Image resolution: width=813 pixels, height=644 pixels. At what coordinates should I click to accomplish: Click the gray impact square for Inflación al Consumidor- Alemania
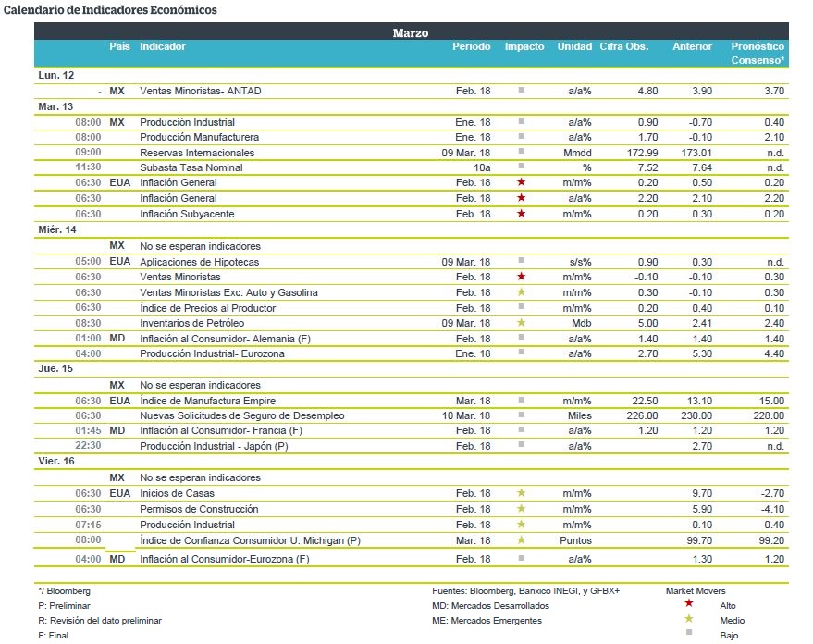(x=521, y=337)
